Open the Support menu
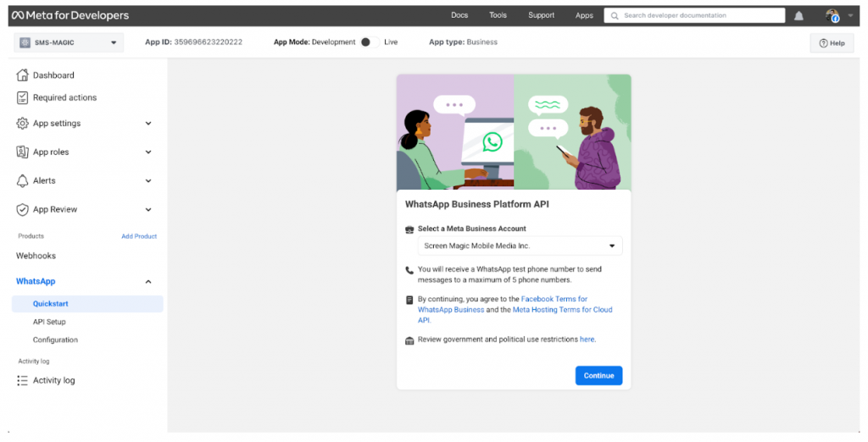The image size is (868, 442). [x=541, y=15]
